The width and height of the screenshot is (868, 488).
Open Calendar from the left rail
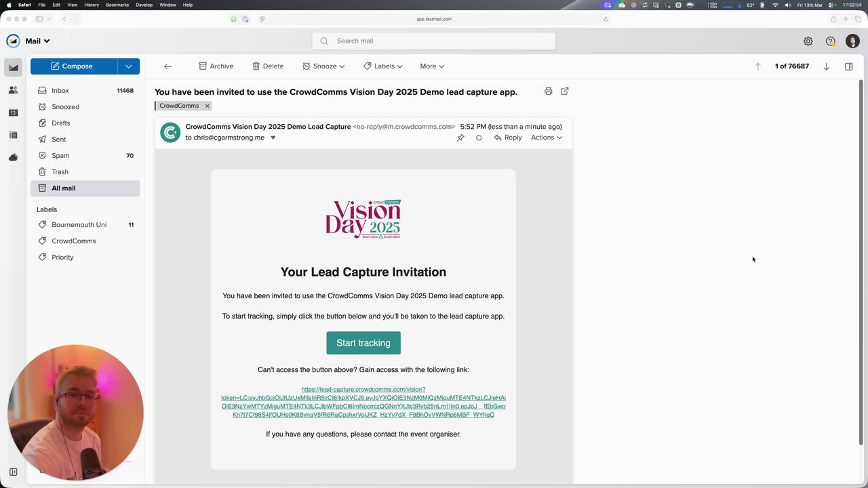click(x=13, y=113)
